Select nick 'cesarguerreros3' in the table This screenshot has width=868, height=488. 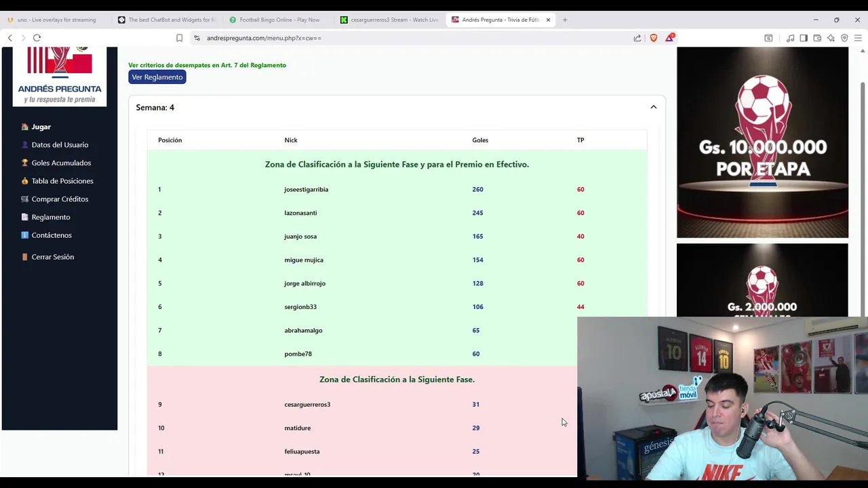pyautogui.click(x=307, y=405)
